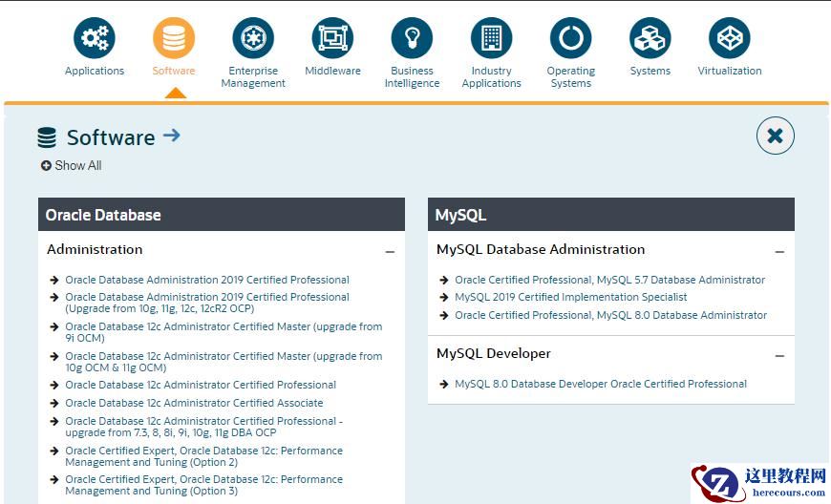Click the MySQL Database Administration section title

[541, 249]
